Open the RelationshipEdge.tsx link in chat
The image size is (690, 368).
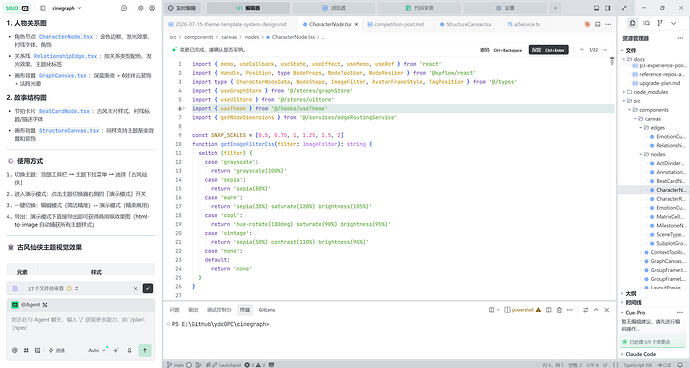tap(65, 56)
